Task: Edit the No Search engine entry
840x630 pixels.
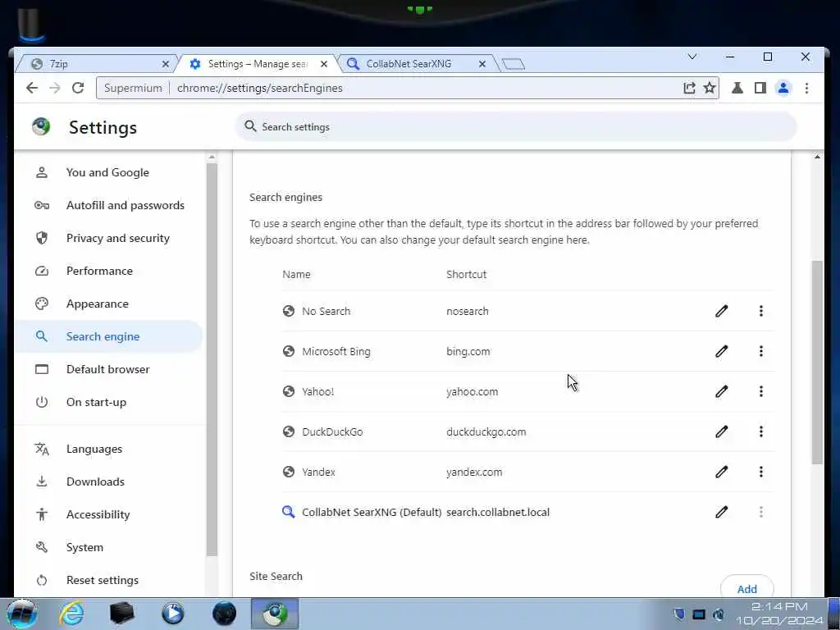Action: (721, 311)
